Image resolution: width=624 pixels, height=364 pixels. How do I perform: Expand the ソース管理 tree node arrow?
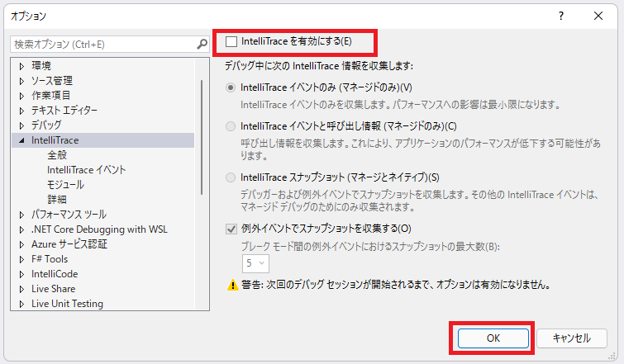[x=21, y=81]
